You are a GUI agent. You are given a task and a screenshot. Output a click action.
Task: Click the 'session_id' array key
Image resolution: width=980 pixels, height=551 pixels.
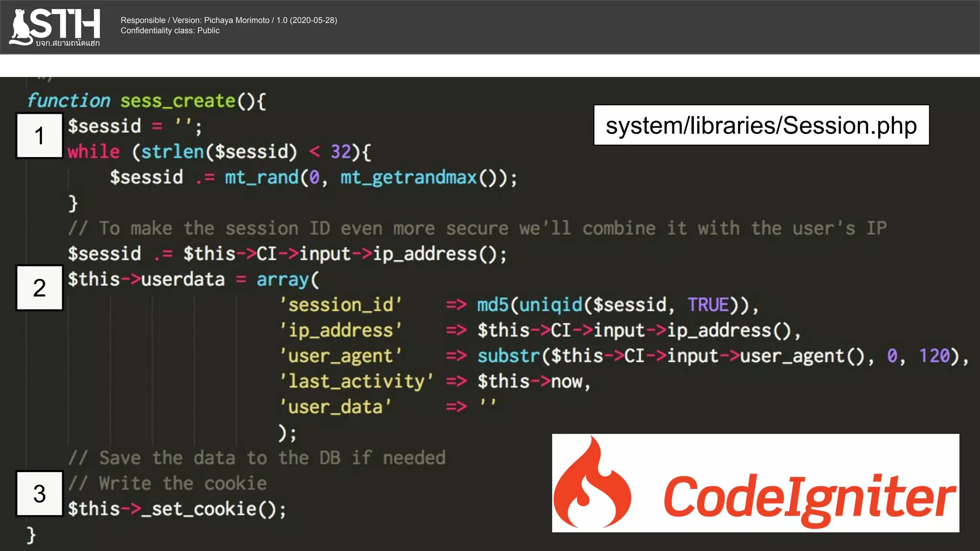340,305
